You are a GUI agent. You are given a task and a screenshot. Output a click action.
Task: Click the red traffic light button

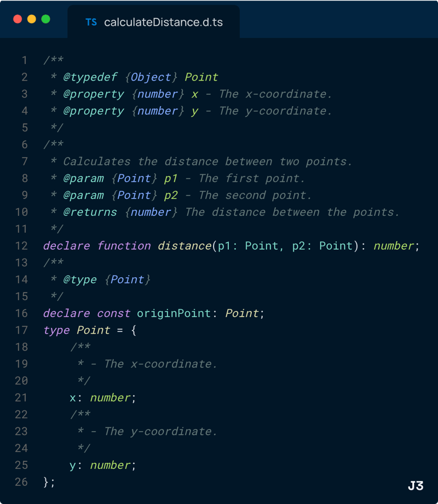click(18, 18)
